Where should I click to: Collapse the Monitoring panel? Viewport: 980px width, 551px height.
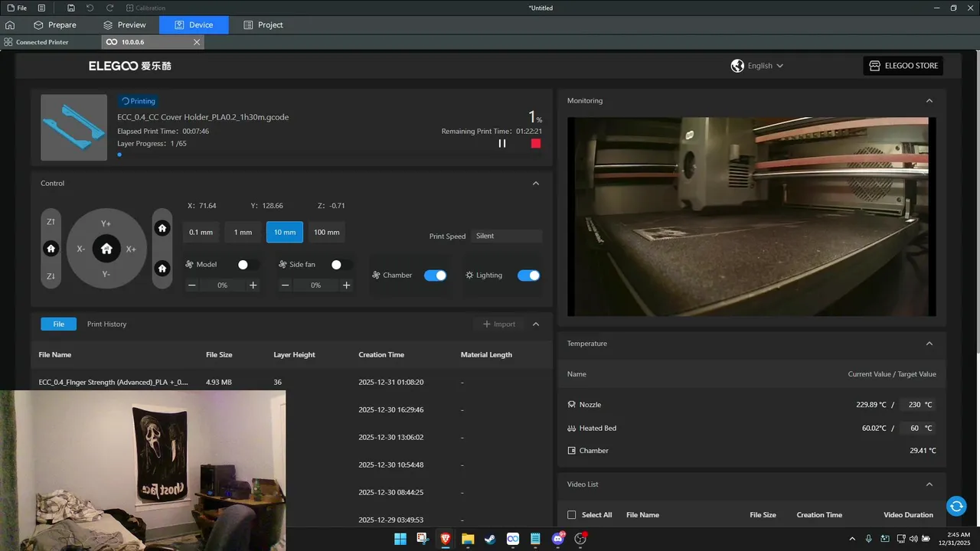[x=929, y=101]
